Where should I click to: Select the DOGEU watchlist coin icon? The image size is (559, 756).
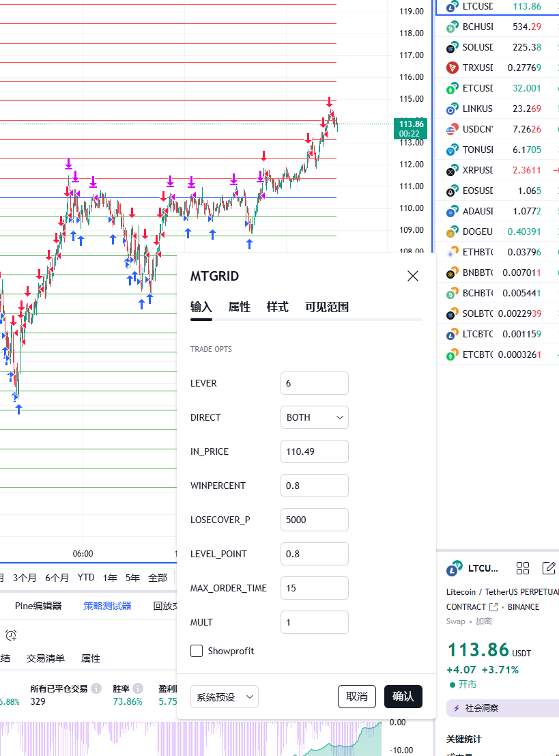pos(451,232)
